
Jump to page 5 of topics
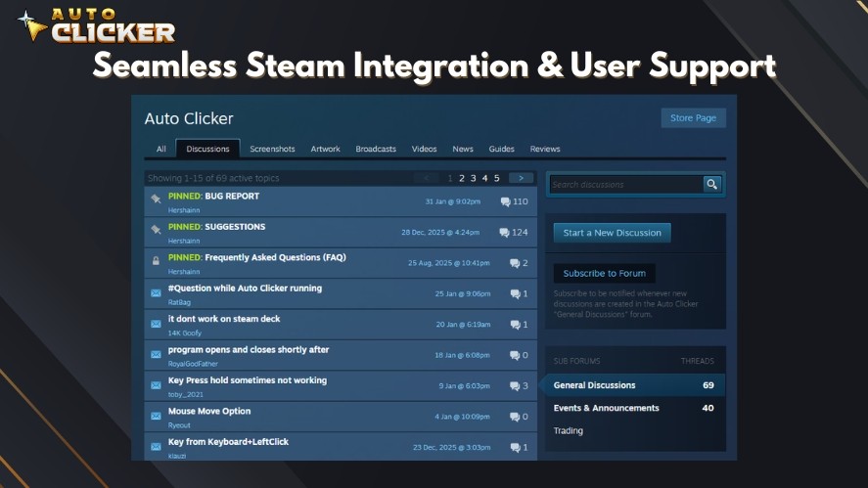pyautogui.click(x=497, y=178)
